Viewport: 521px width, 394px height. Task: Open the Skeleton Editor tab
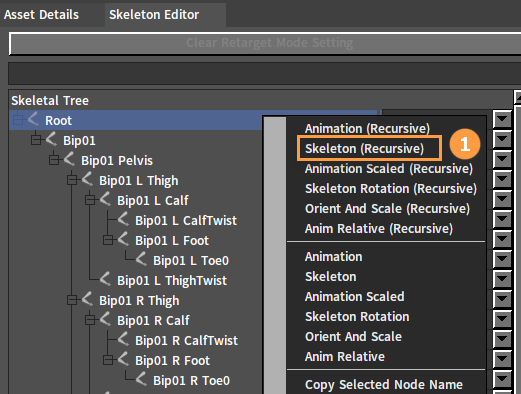coord(154,15)
